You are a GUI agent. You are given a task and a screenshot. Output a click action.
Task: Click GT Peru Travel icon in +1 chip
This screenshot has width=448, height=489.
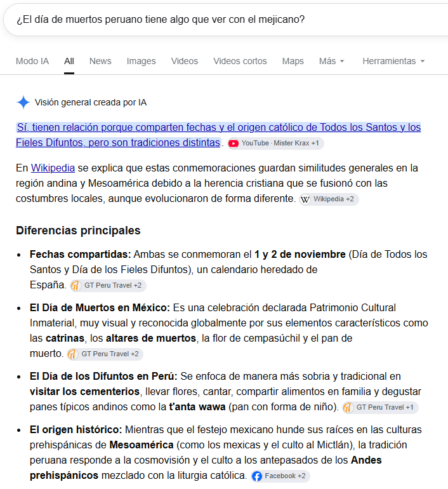pos(348,408)
